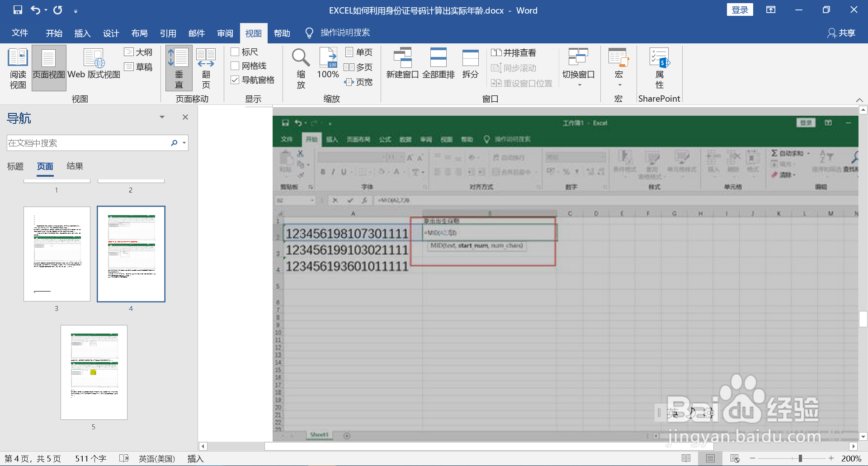868x466 pixels.
Task: Switch to the Insert (插入) tab
Action: click(x=83, y=33)
